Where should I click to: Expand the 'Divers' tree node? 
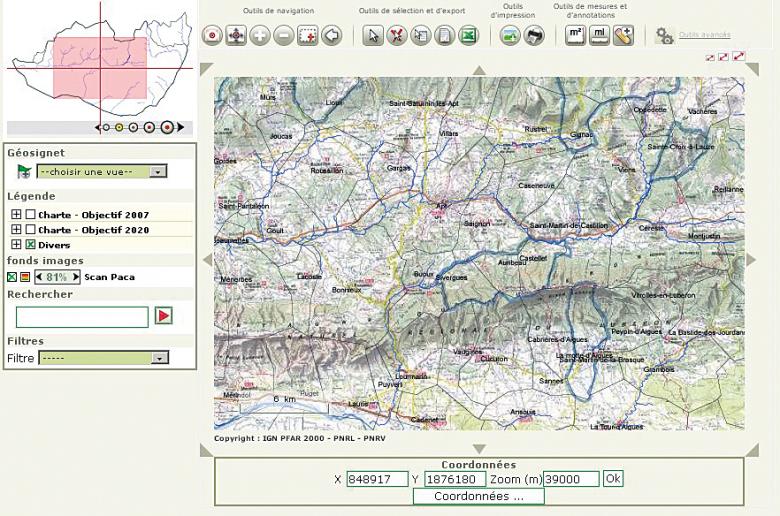(x=16, y=244)
